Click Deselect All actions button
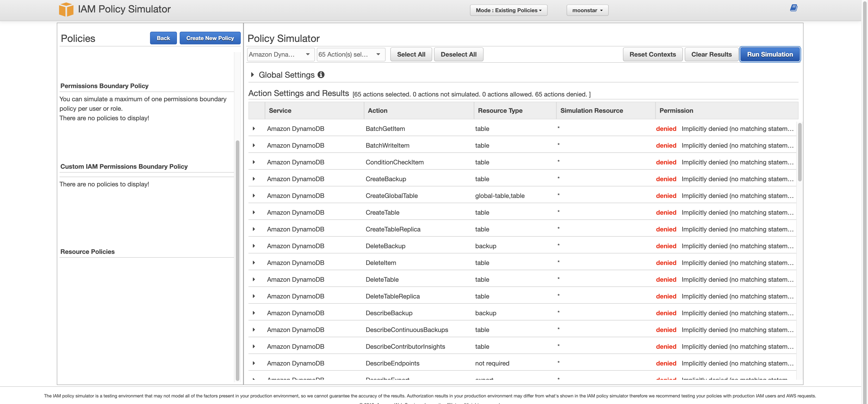This screenshot has height=404, width=868. tap(458, 55)
